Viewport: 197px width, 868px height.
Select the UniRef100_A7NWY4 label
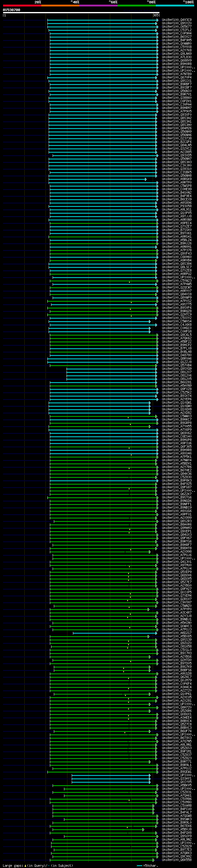coord(176,460)
